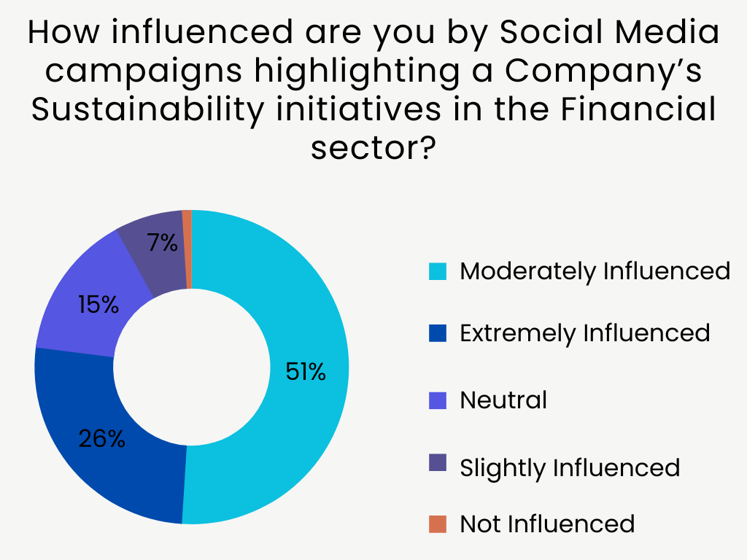The height and width of the screenshot is (560, 747).
Task: Click the Moderately Influenced legend color swatch
Action: point(437,272)
